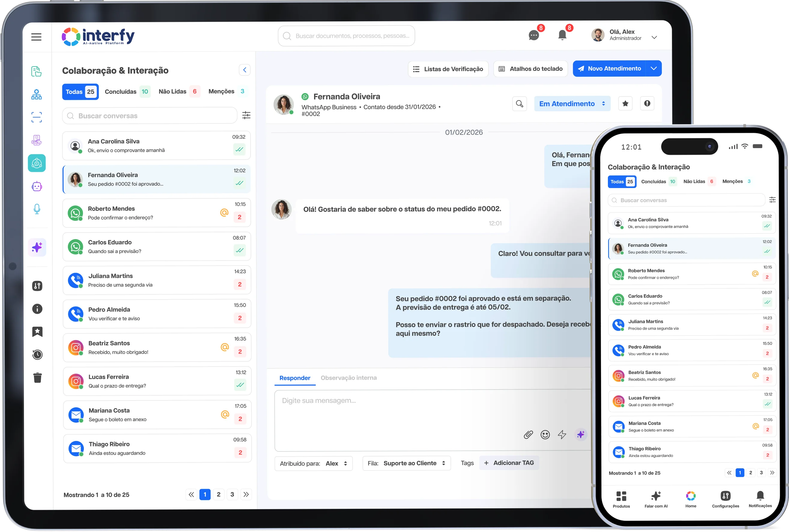Click the robot bot icon in the sidebar
Image resolution: width=789 pixels, height=532 pixels.
(37, 186)
